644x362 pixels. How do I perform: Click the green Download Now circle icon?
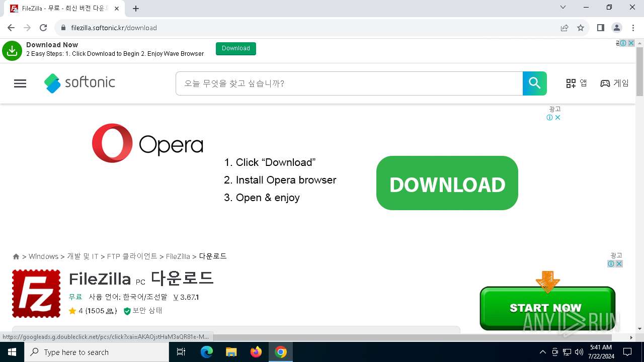12,51
